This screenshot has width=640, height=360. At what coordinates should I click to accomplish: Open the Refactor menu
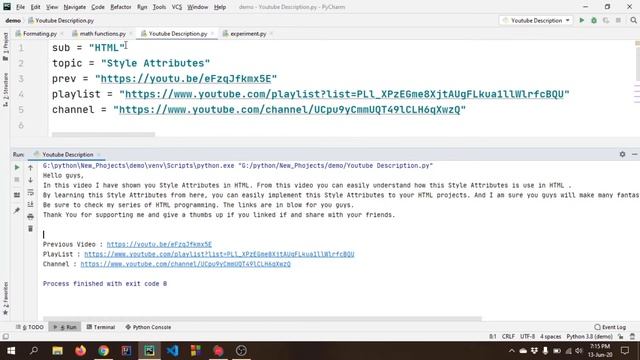pos(121,7)
